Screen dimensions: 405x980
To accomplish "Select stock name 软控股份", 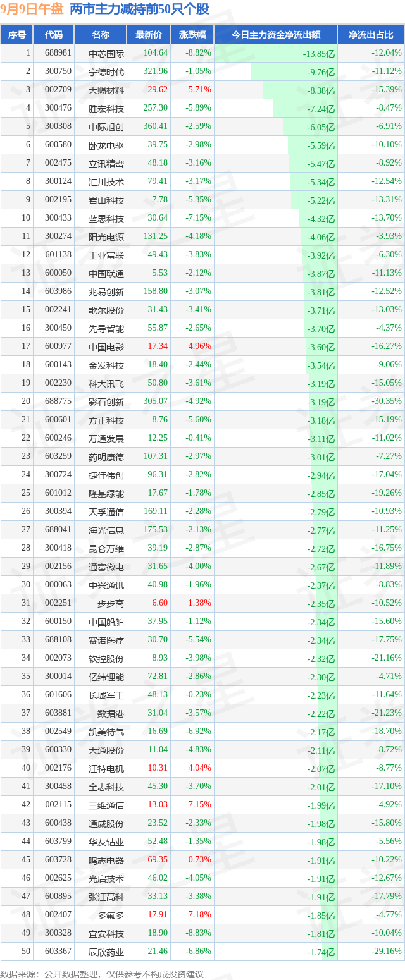I will (106, 658).
